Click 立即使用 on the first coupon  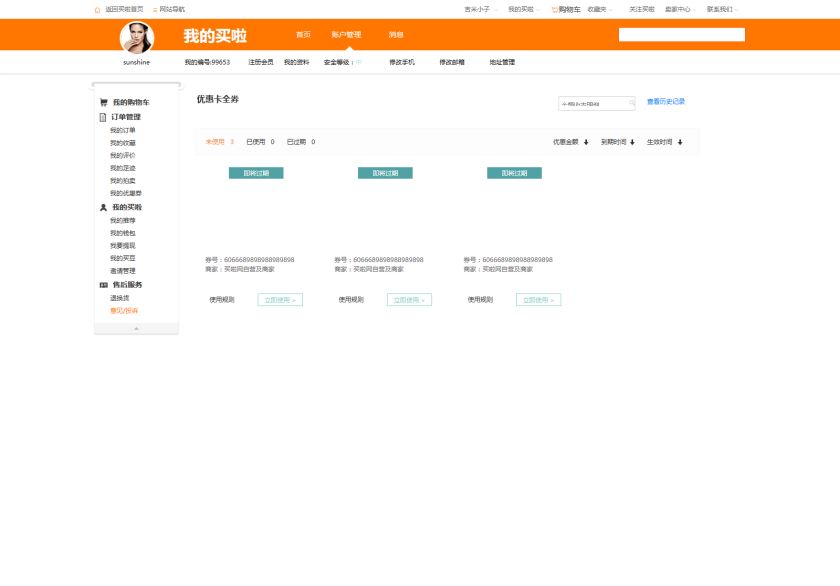280,300
